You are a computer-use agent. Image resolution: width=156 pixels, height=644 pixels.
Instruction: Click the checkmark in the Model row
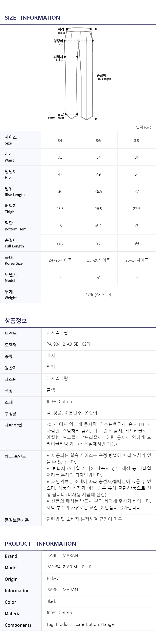pos(99,277)
